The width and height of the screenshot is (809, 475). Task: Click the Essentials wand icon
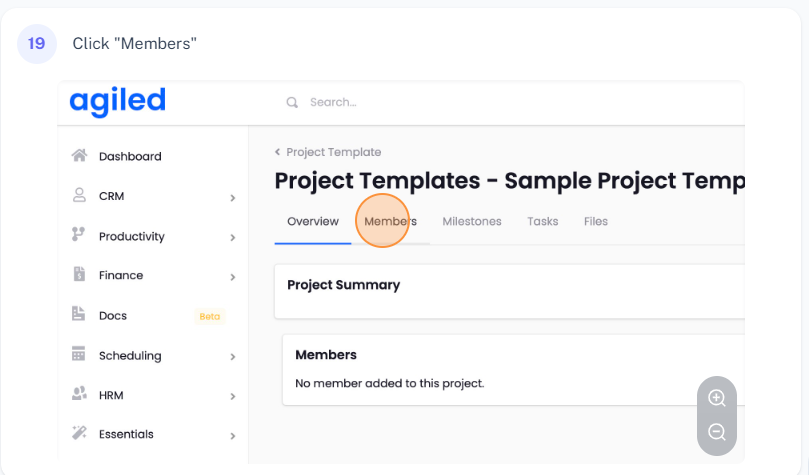coord(79,434)
